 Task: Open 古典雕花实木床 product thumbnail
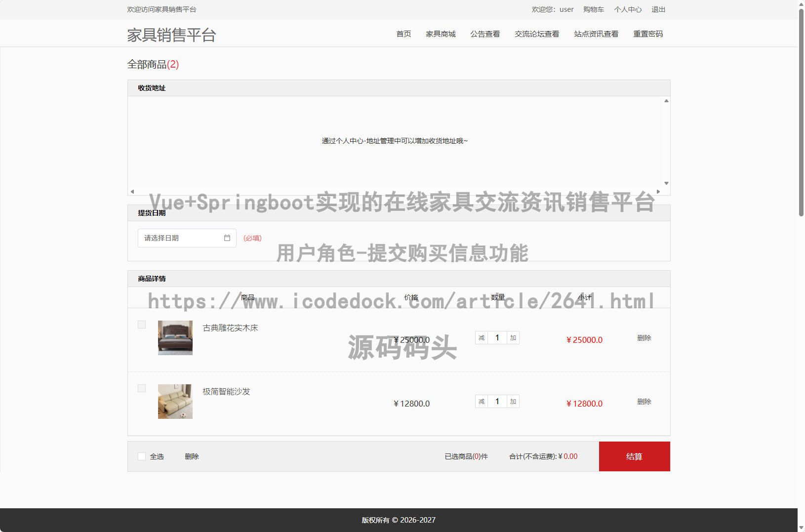(175, 338)
